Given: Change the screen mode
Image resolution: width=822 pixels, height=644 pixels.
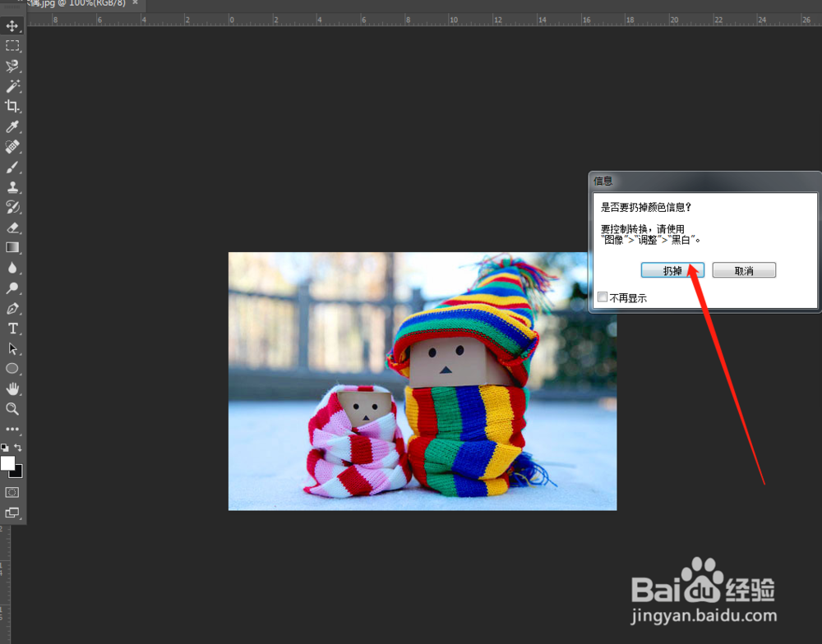Looking at the screenshot, I should (x=12, y=513).
